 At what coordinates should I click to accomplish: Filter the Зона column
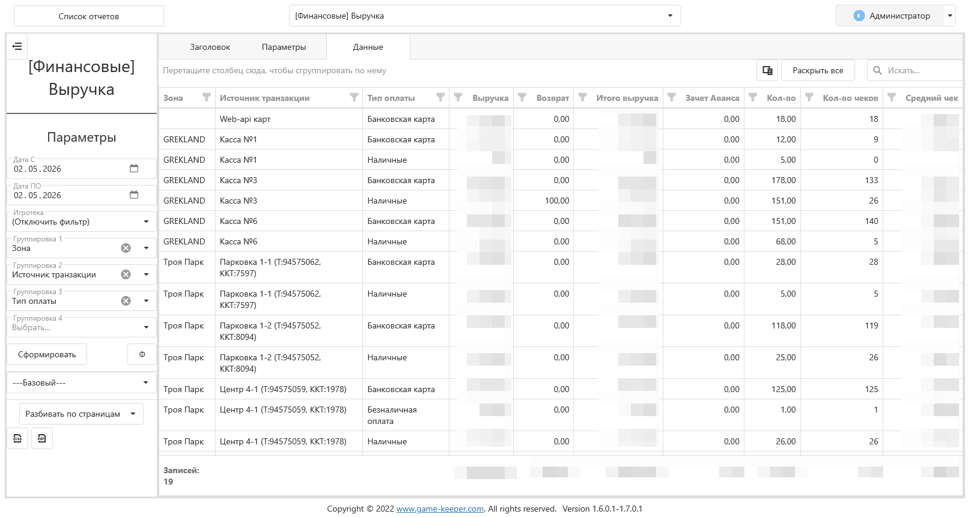pos(207,97)
